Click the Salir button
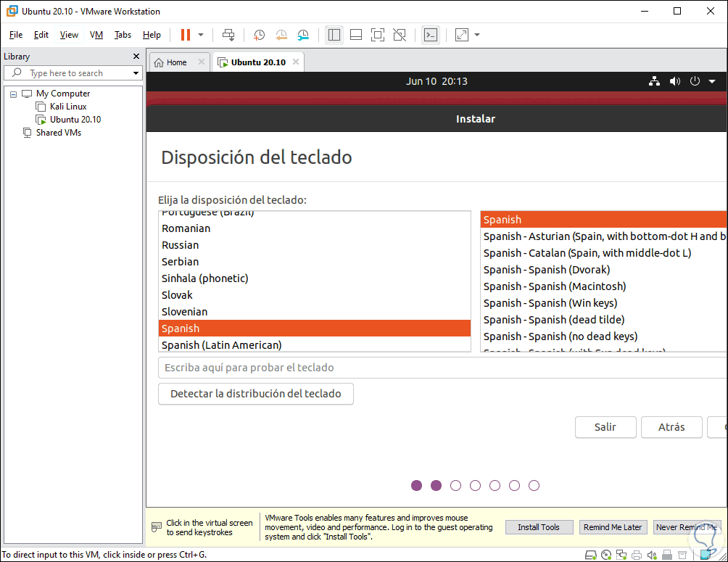This screenshot has width=728, height=562. point(605,427)
